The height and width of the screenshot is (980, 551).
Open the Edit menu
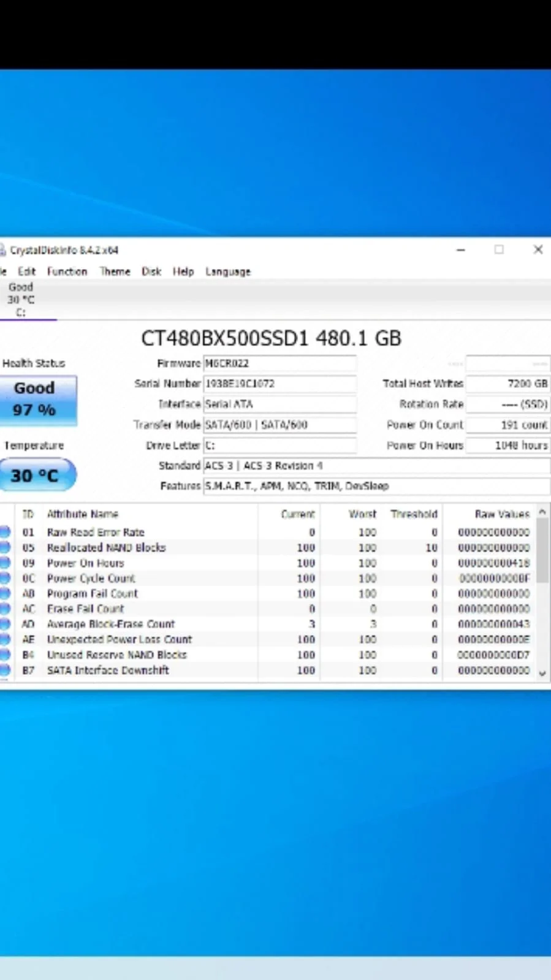click(26, 272)
